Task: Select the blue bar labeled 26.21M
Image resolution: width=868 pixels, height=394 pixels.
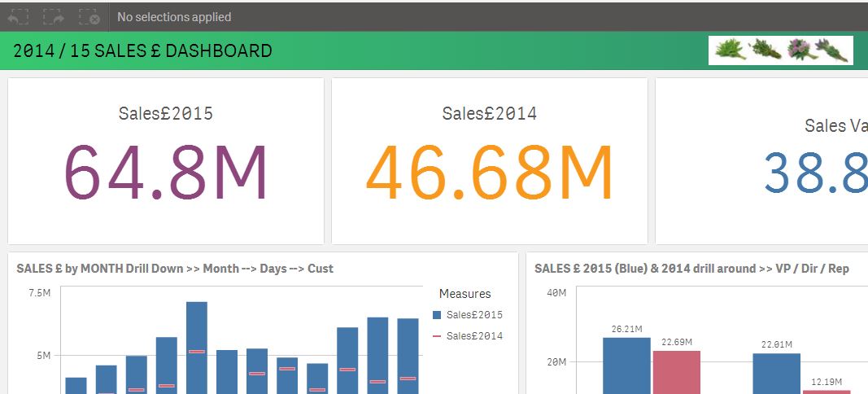Action: coord(626,365)
